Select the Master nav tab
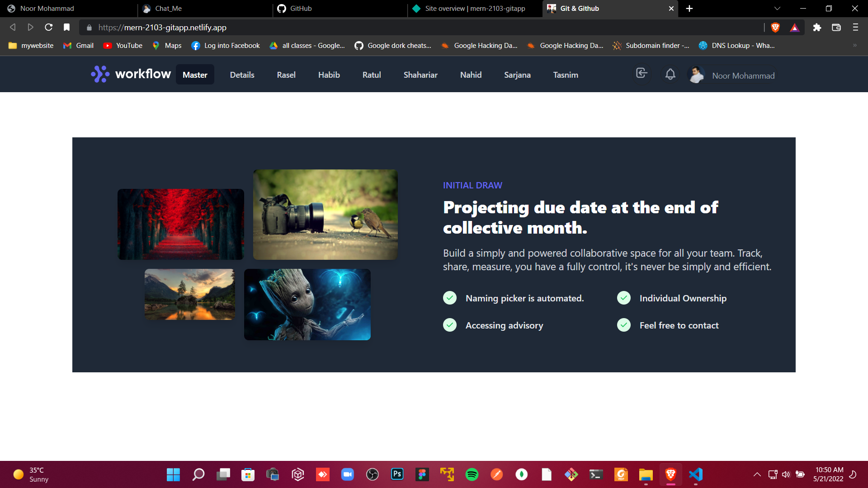 pyautogui.click(x=195, y=75)
